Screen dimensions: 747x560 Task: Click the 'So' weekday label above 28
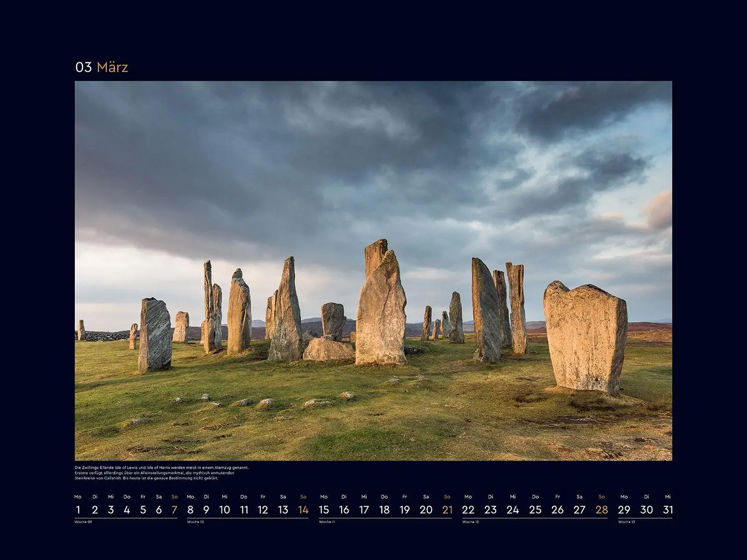click(602, 497)
